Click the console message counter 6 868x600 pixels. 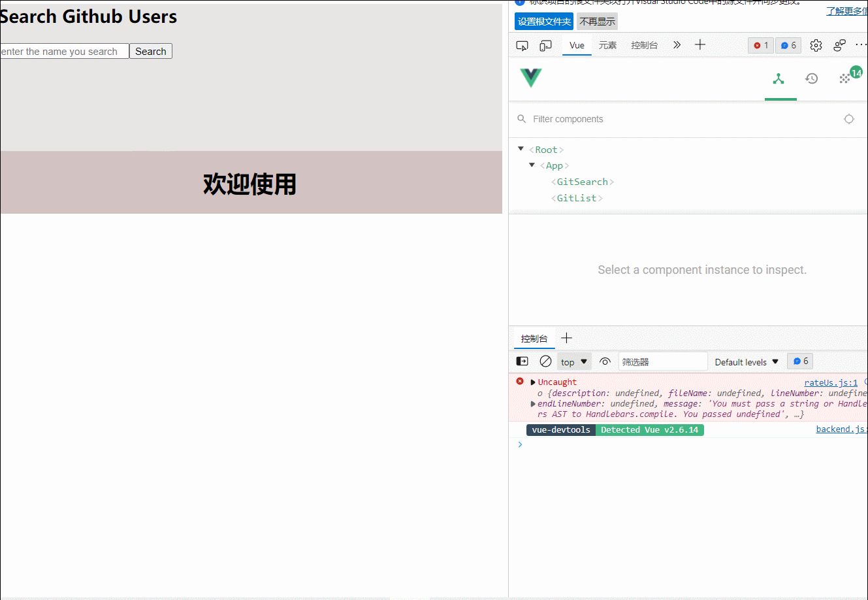click(x=799, y=361)
